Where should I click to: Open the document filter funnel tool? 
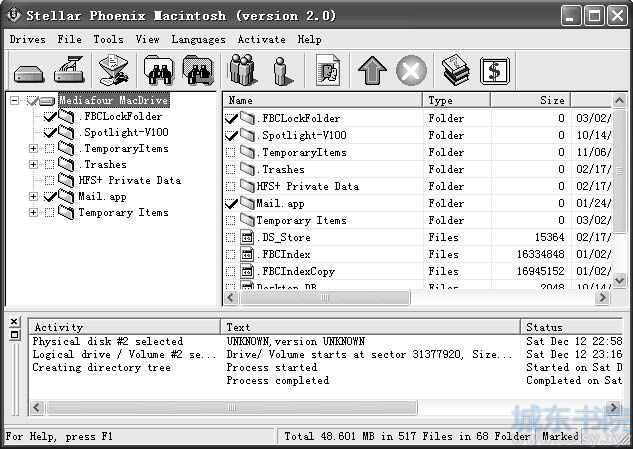114,70
